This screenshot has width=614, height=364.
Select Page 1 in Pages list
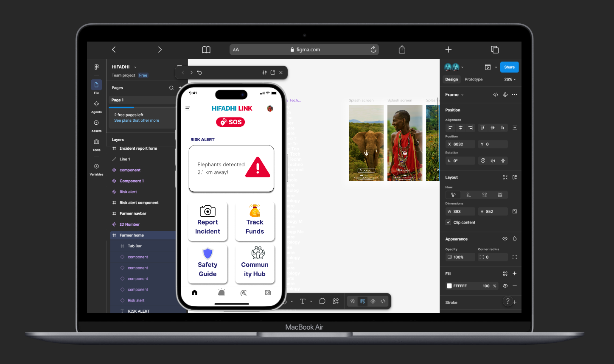[x=142, y=100]
